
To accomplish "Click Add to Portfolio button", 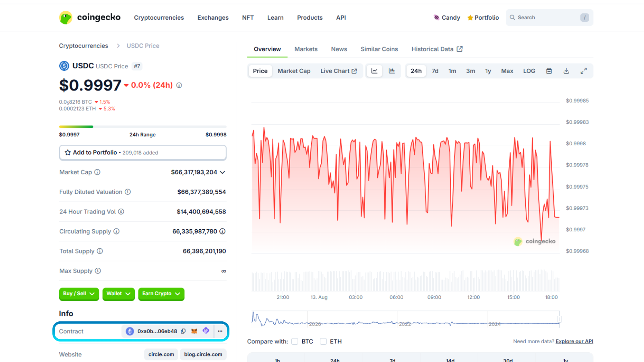I will [143, 152].
